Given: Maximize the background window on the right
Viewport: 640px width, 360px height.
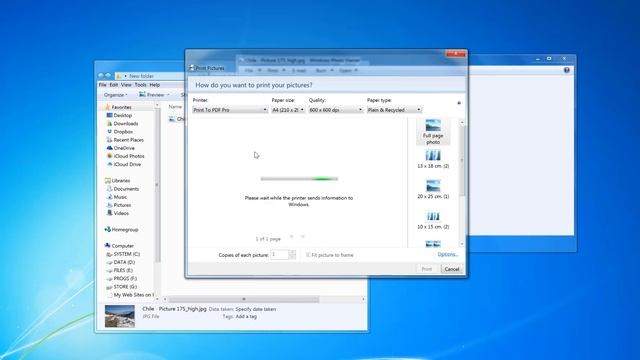Looking at the screenshot, I should tap(549, 59).
